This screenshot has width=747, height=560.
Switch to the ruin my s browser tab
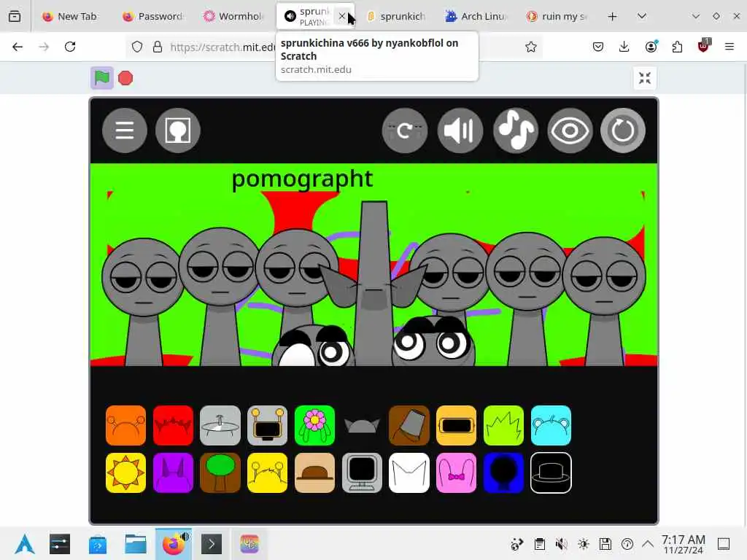(557, 16)
